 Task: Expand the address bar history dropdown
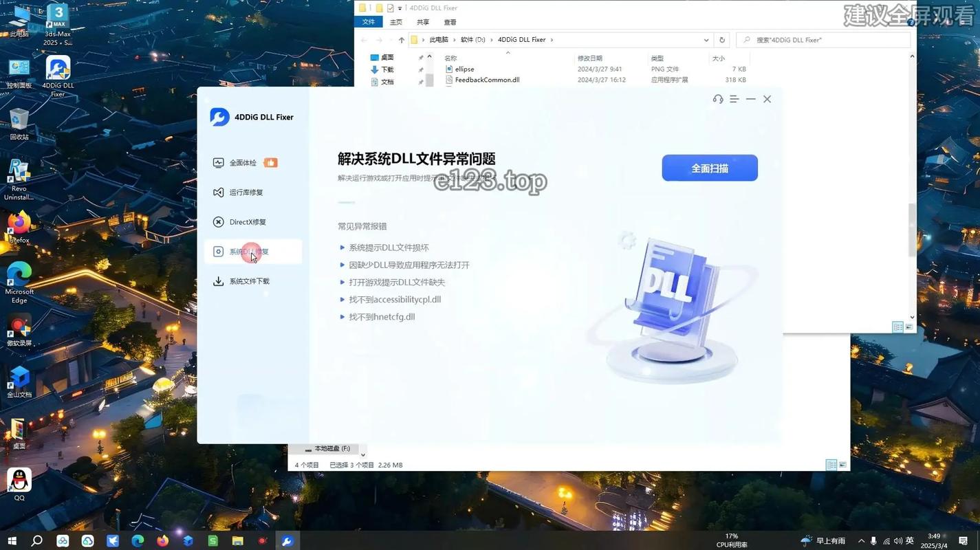point(706,40)
